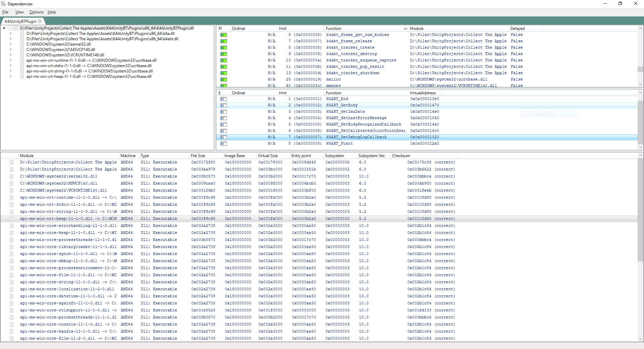
Task: Click the Dependencies application icon in the title bar
Action: 4,4
